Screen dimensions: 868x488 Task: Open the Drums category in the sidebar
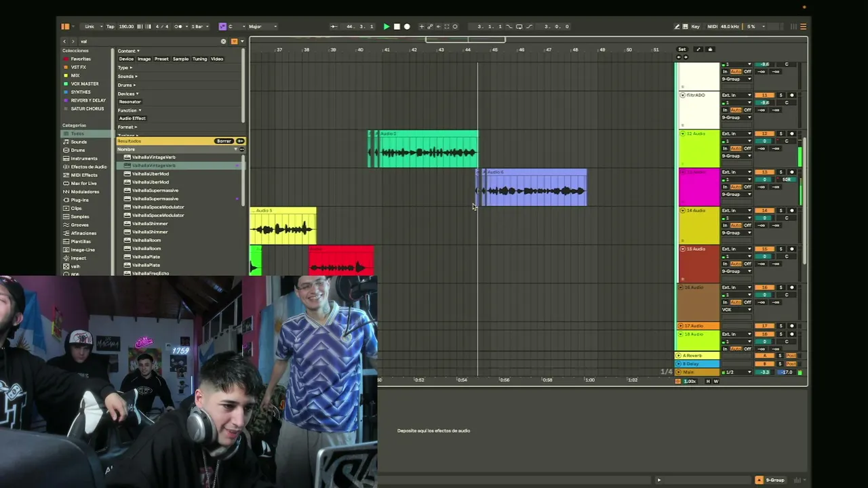point(78,150)
